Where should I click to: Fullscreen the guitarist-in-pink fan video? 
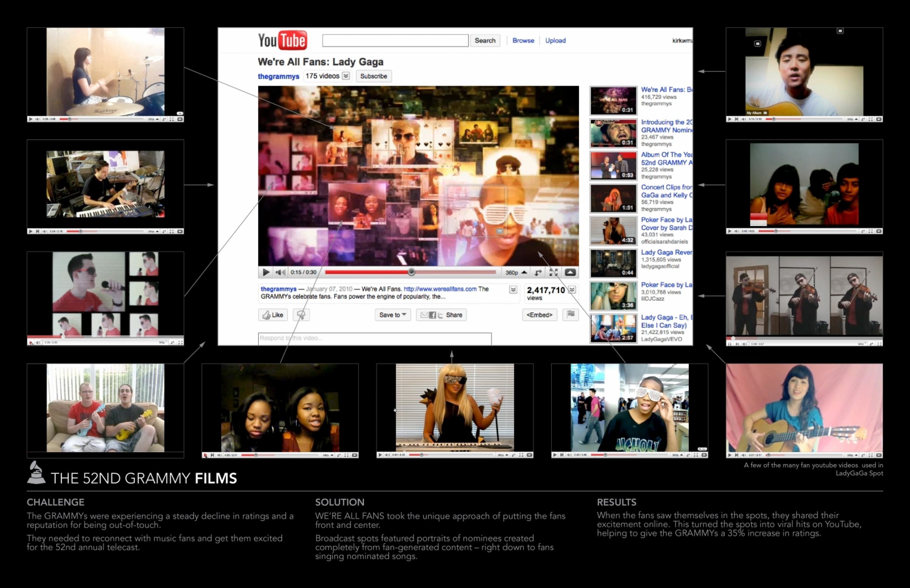871,455
